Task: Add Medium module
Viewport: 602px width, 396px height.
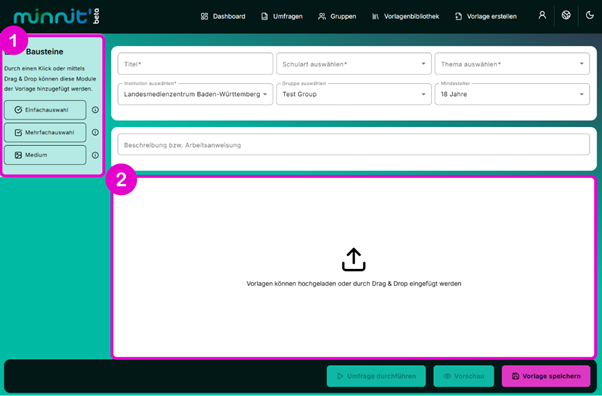Action: (x=45, y=155)
